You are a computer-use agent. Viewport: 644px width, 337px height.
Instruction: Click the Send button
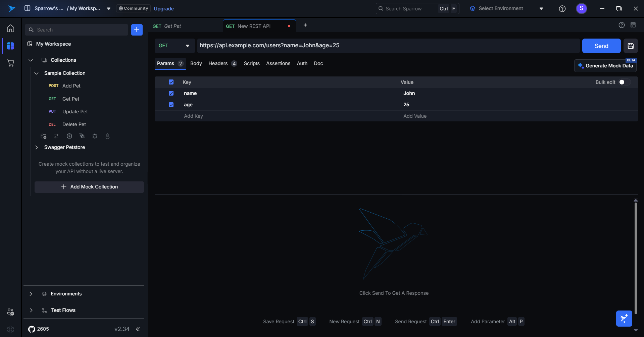(x=601, y=46)
